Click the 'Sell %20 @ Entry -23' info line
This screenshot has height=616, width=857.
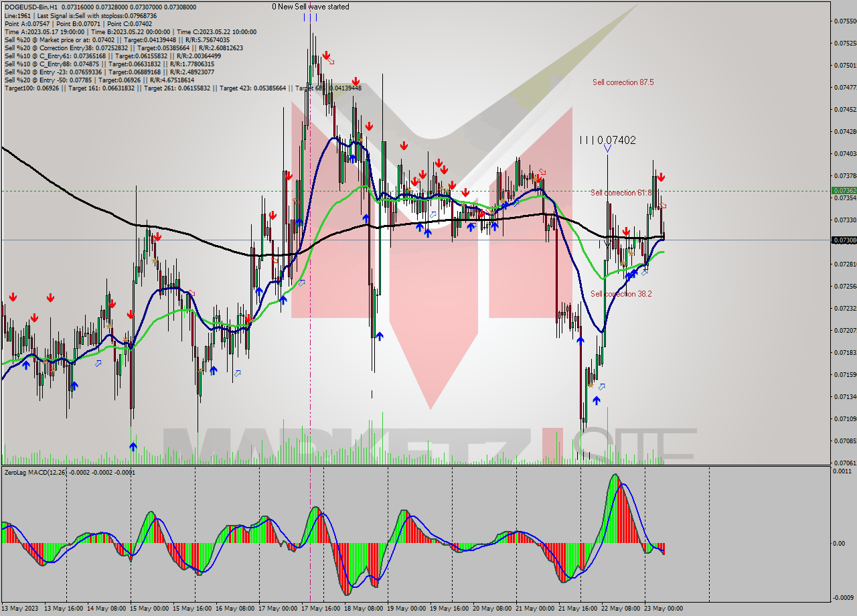tap(109, 72)
